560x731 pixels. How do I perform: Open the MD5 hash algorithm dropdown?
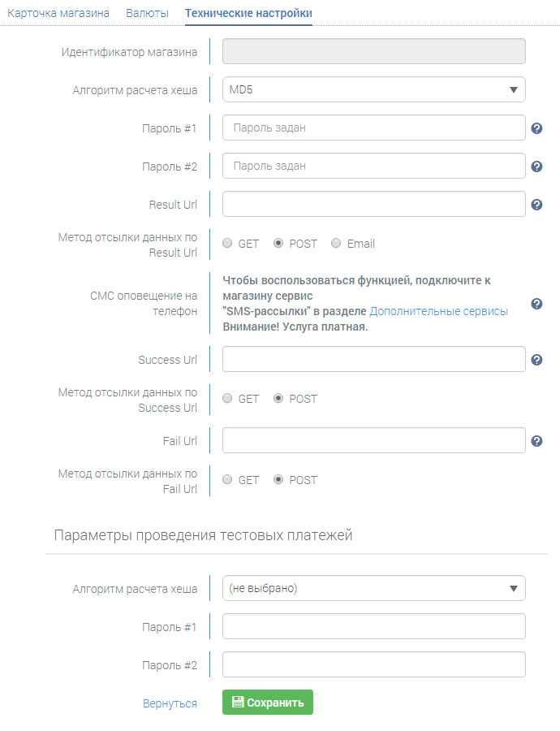point(373,89)
